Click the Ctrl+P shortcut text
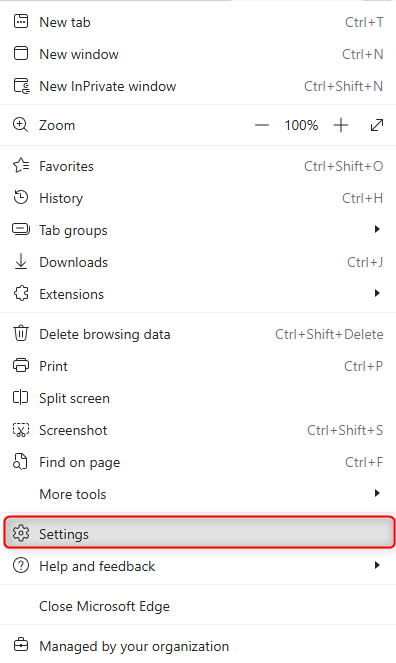Viewport: 396px width, 663px height. tap(364, 366)
